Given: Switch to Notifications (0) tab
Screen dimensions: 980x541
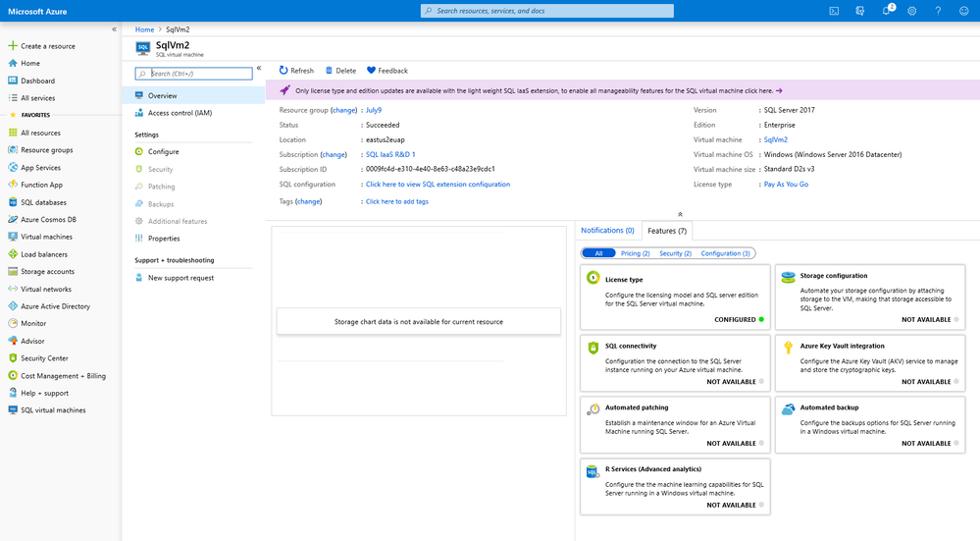Looking at the screenshot, I should coord(607,230).
